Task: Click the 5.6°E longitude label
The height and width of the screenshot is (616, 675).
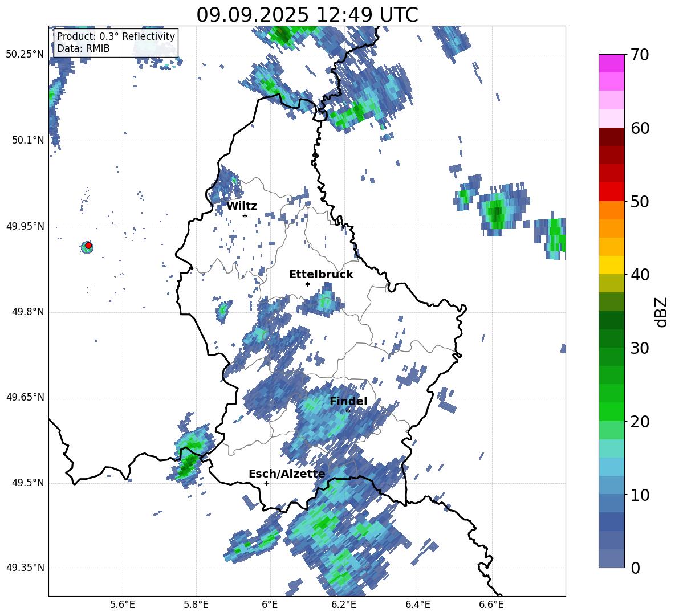Action: click(x=123, y=605)
